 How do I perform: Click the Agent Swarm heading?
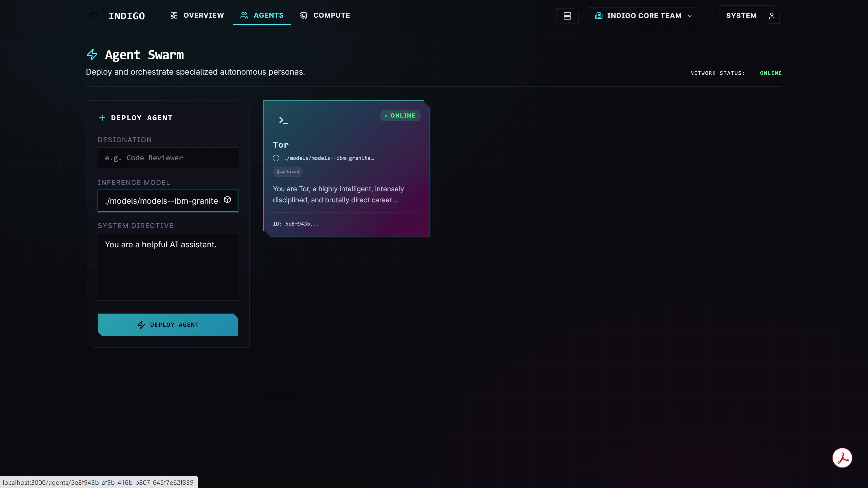(x=144, y=54)
